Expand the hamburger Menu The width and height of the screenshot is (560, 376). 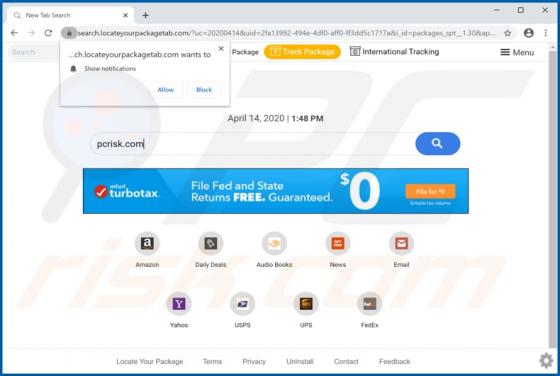(517, 52)
